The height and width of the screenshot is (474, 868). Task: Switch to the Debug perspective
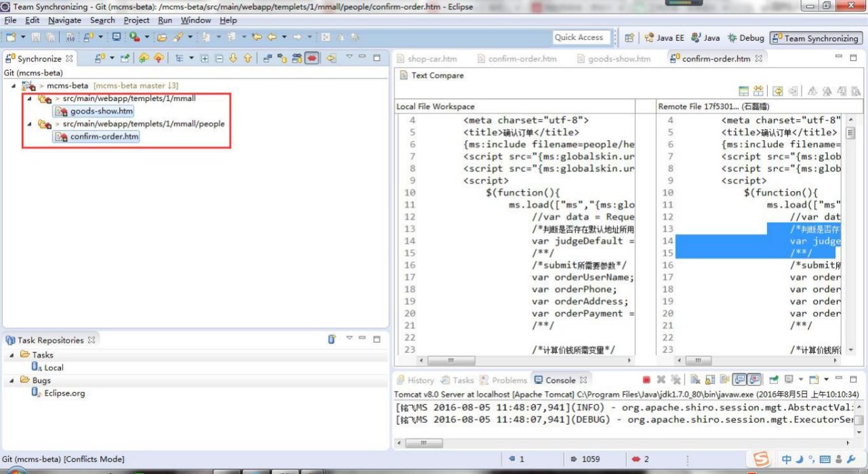tap(745, 38)
